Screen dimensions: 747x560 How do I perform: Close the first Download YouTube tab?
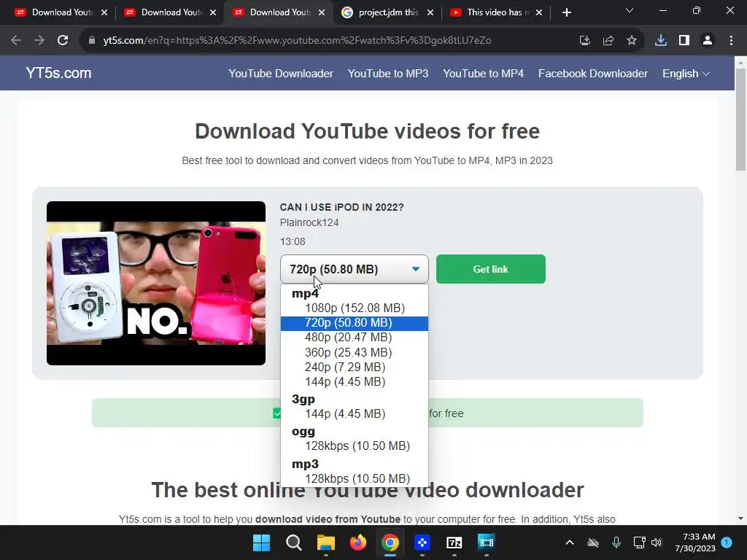(x=104, y=13)
